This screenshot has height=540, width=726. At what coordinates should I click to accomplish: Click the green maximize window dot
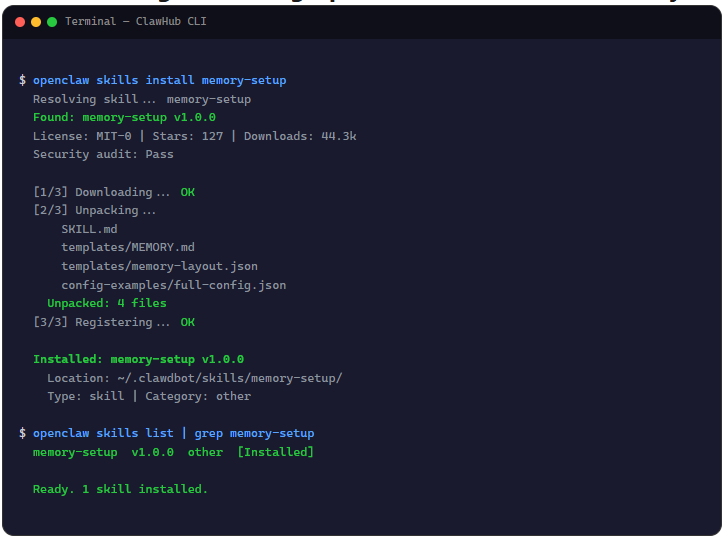[52, 22]
